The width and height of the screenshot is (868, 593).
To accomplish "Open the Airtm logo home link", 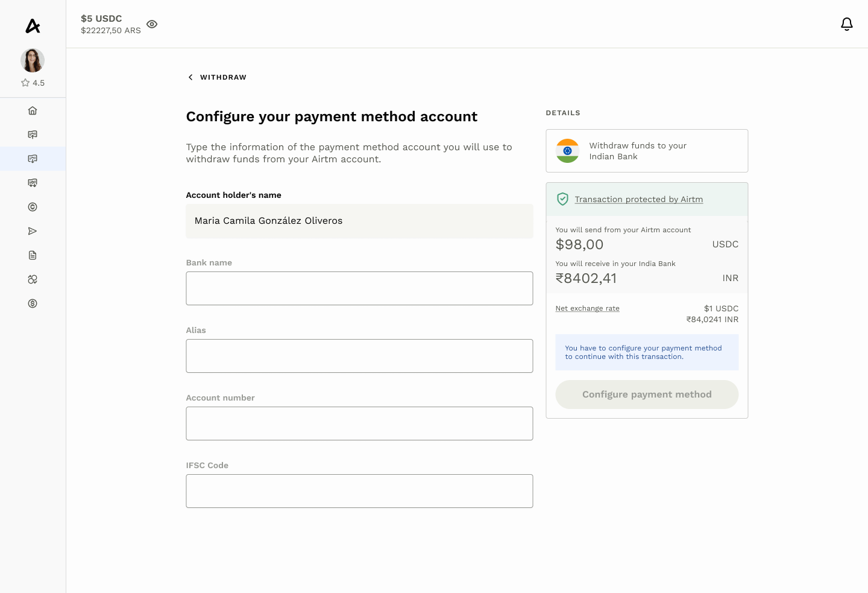I will [33, 26].
